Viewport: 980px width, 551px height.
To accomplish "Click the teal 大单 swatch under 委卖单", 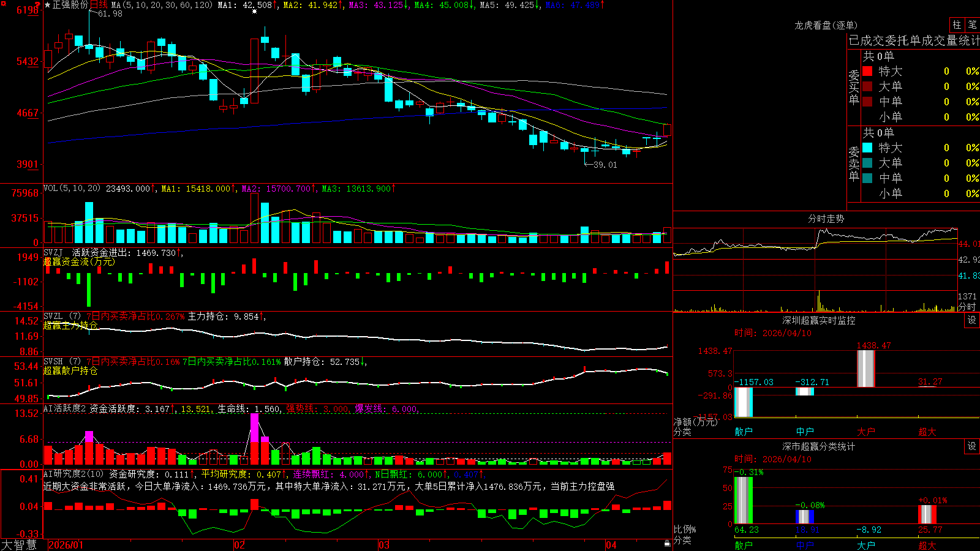I will pos(867,163).
